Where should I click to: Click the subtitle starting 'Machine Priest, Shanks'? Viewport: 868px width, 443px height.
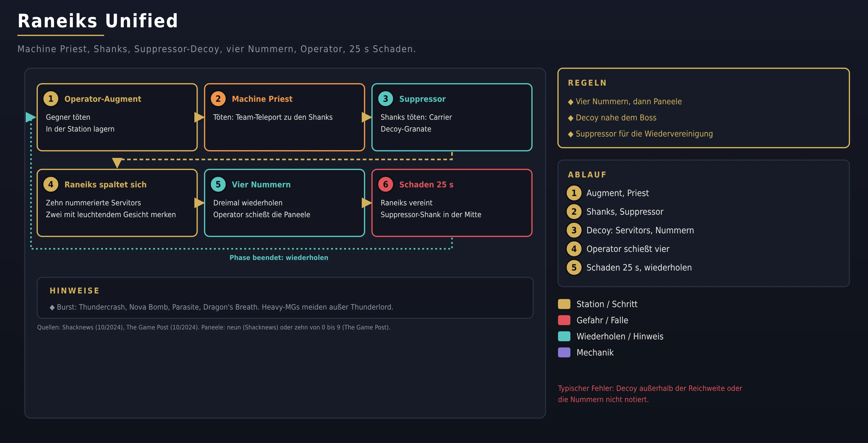coord(217,49)
